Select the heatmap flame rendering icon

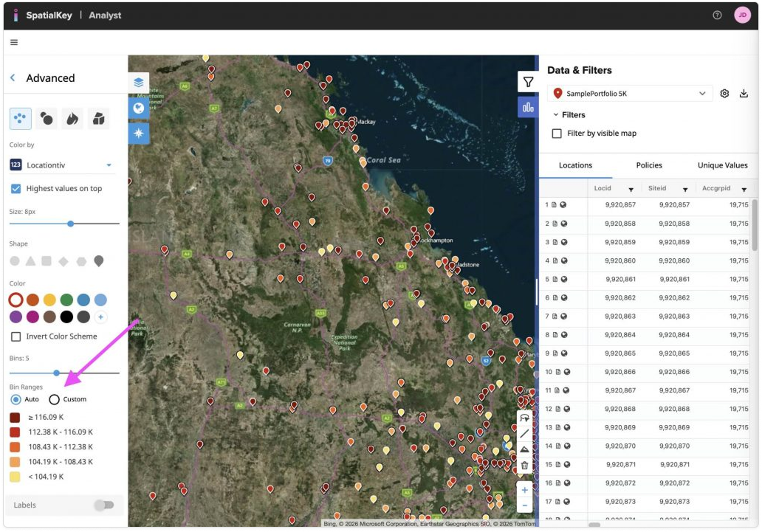72,118
